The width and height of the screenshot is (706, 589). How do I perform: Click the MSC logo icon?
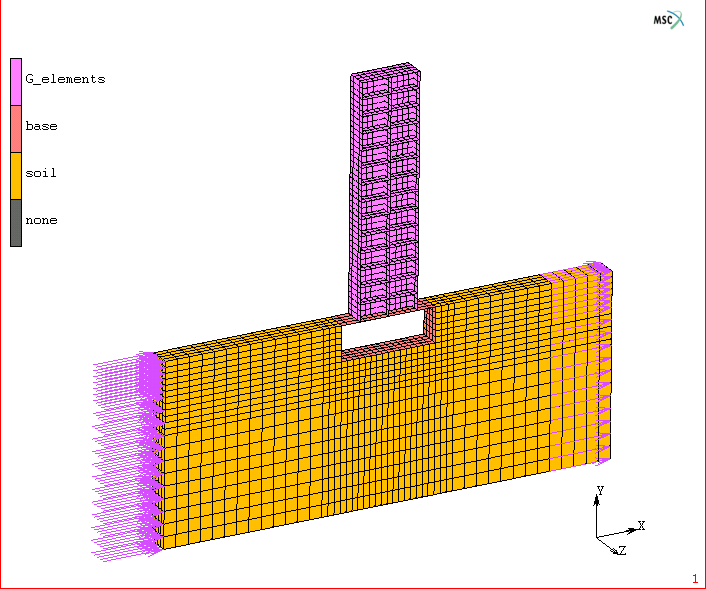(x=669, y=20)
